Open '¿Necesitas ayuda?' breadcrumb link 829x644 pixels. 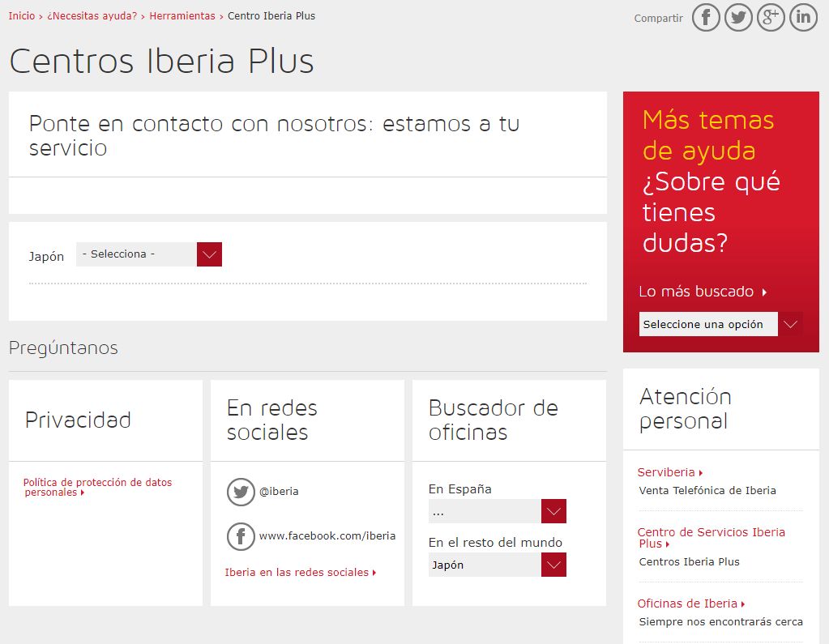pos(92,16)
